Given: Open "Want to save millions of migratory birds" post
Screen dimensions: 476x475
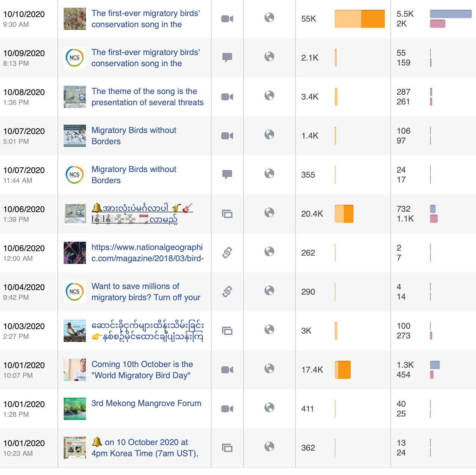Looking at the screenshot, I should pos(145,292).
